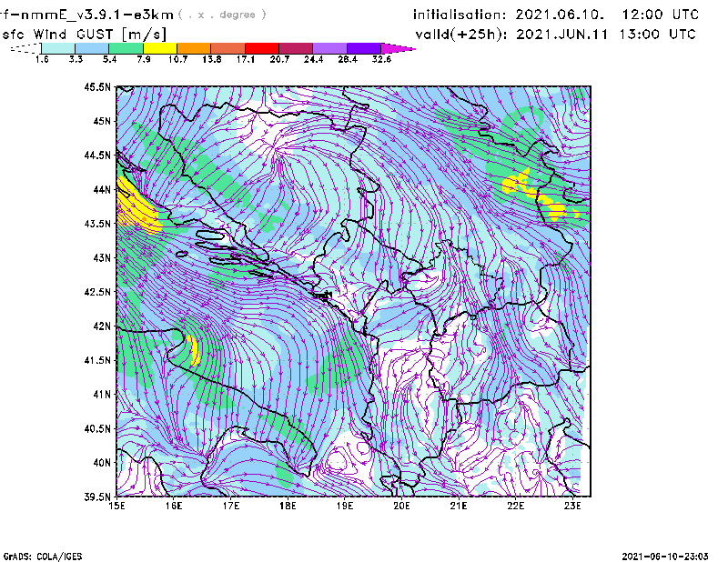
Task: Click latitude label 43N
Action: tap(102, 257)
